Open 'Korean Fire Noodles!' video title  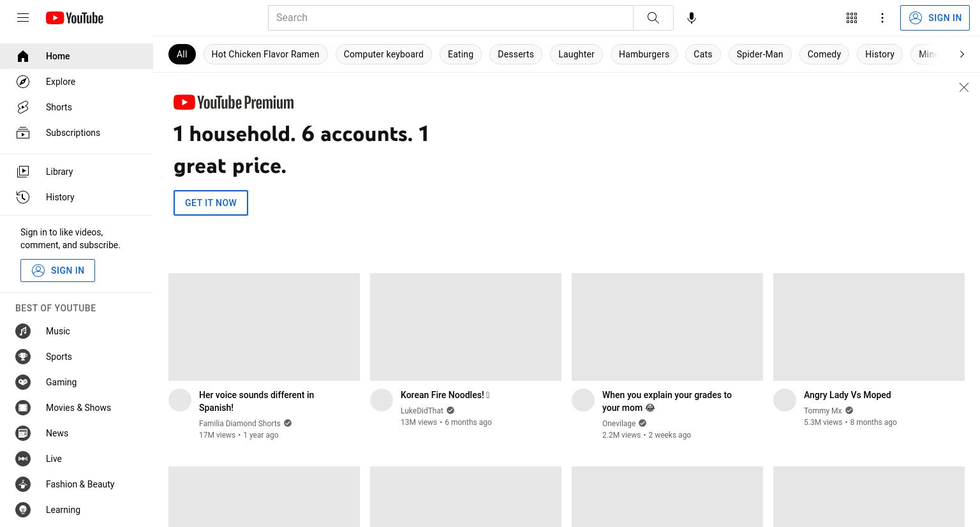[445, 395]
